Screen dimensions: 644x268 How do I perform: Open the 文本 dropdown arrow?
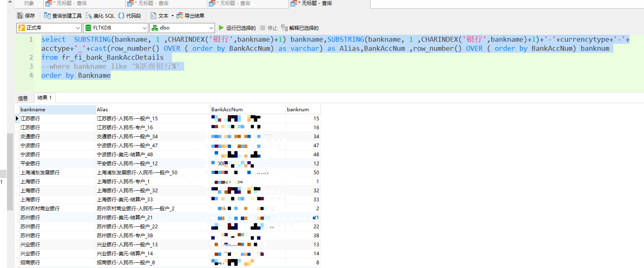[x=172, y=16]
